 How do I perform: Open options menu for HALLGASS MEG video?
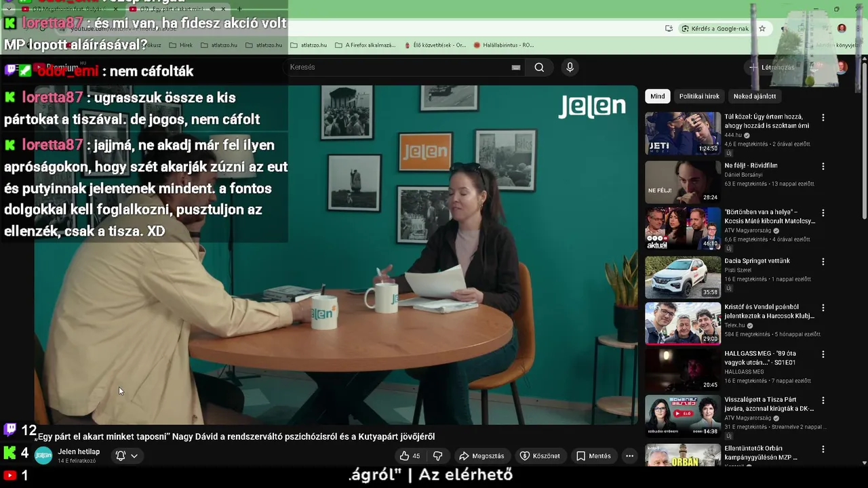823,354
